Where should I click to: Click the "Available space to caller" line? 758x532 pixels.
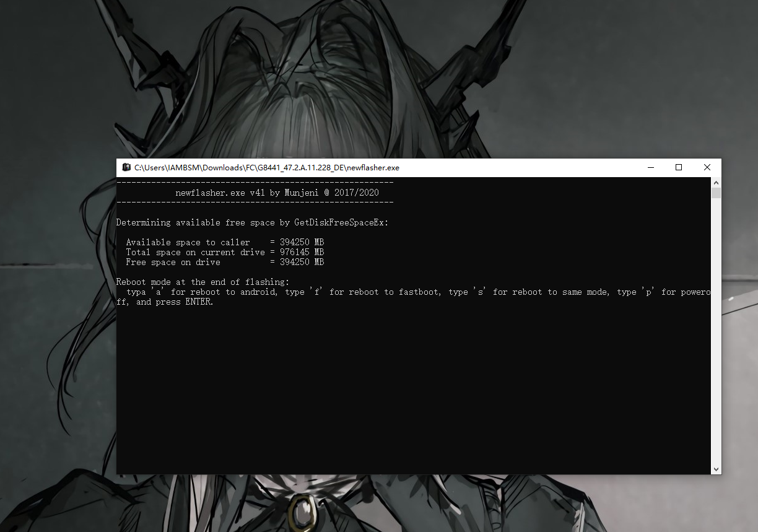[x=225, y=242]
